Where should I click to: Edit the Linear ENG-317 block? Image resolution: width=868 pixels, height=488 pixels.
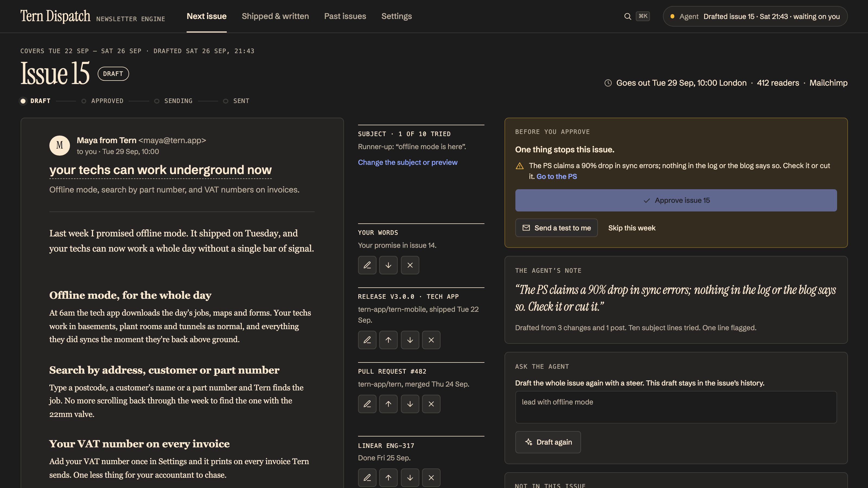click(367, 477)
